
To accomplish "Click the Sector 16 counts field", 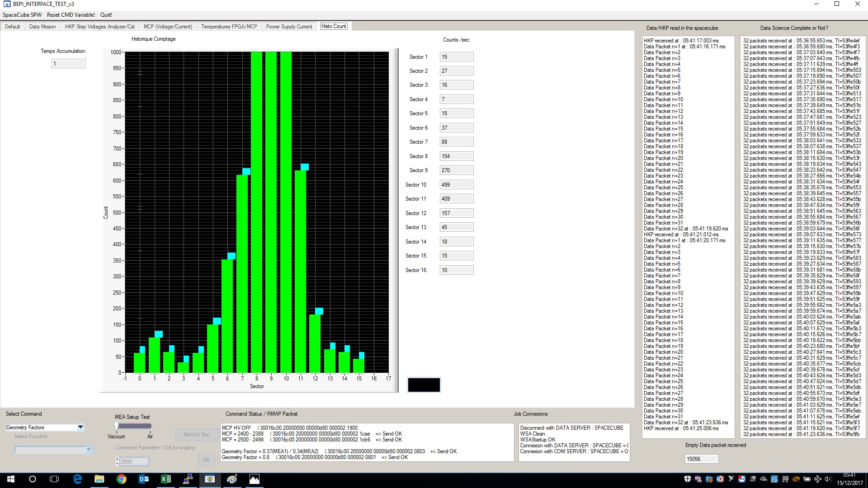I will (x=457, y=270).
